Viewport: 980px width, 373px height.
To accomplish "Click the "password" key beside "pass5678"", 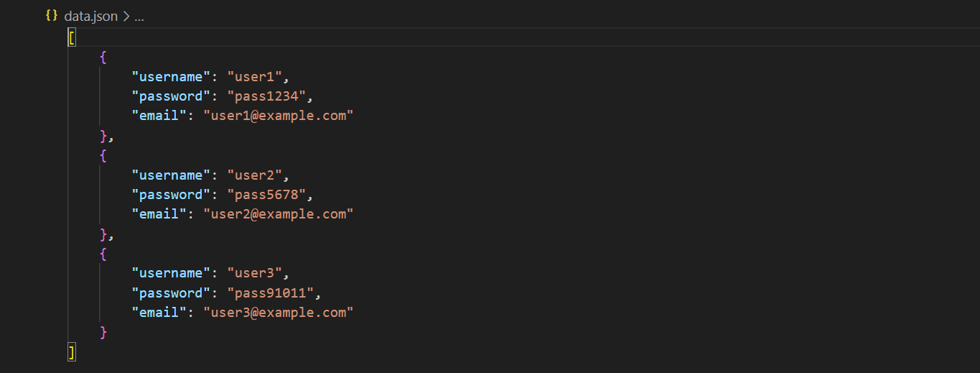I will pyautogui.click(x=171, y=195).
